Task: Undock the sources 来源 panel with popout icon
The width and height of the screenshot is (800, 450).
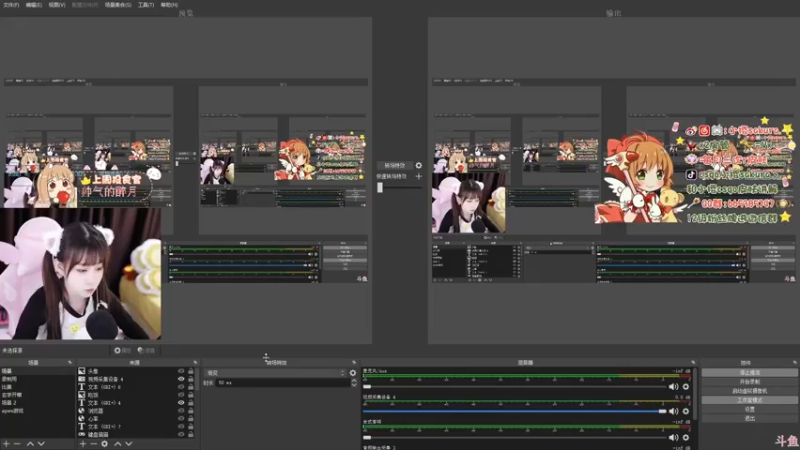Action: click(195, 362)
